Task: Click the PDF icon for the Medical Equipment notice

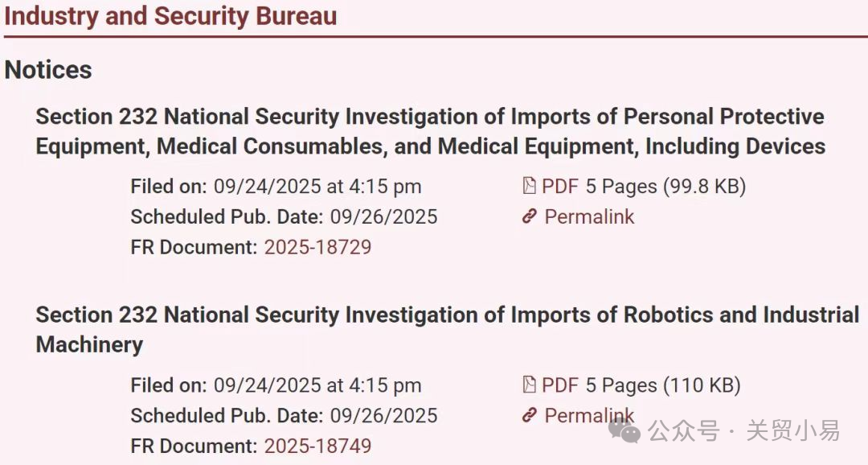Action: click(529, 187)
